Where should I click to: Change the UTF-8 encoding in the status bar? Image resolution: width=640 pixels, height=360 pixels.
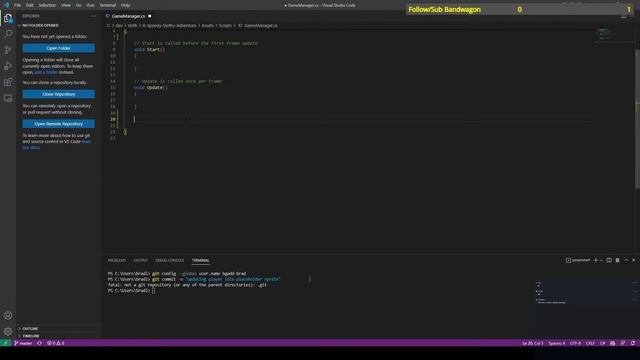[576, 343]
